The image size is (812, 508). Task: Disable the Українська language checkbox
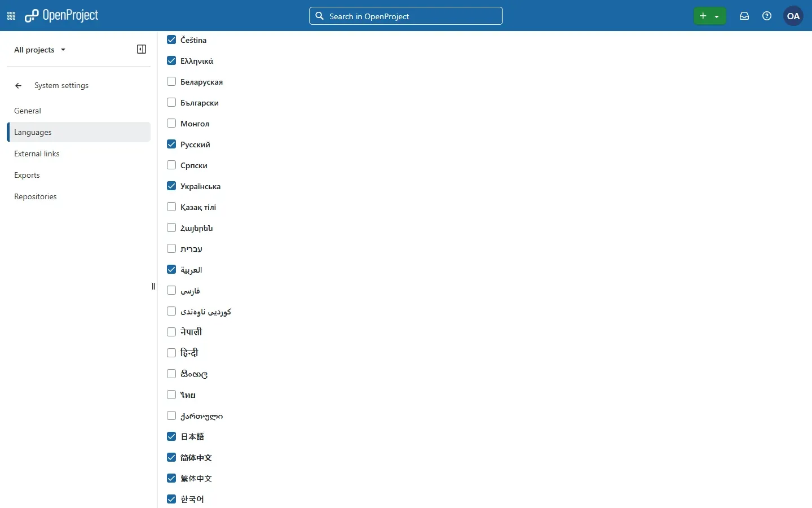point(171,186)
